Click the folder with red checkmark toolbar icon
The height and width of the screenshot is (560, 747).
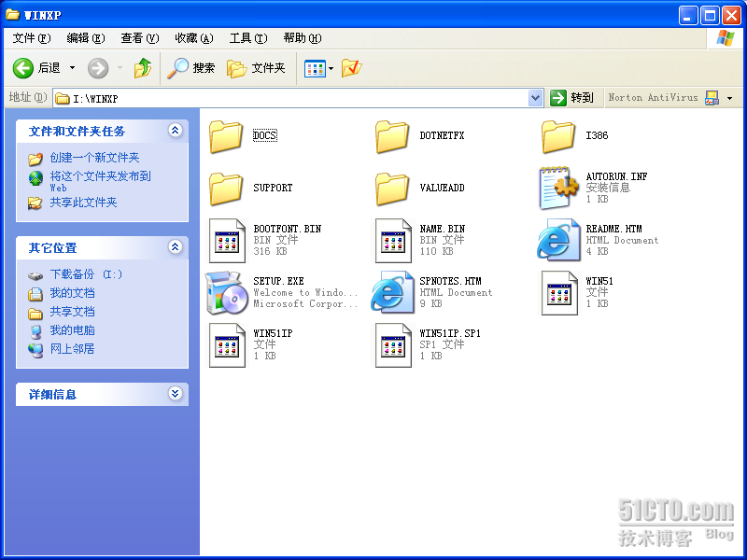[x=352, y=68]
